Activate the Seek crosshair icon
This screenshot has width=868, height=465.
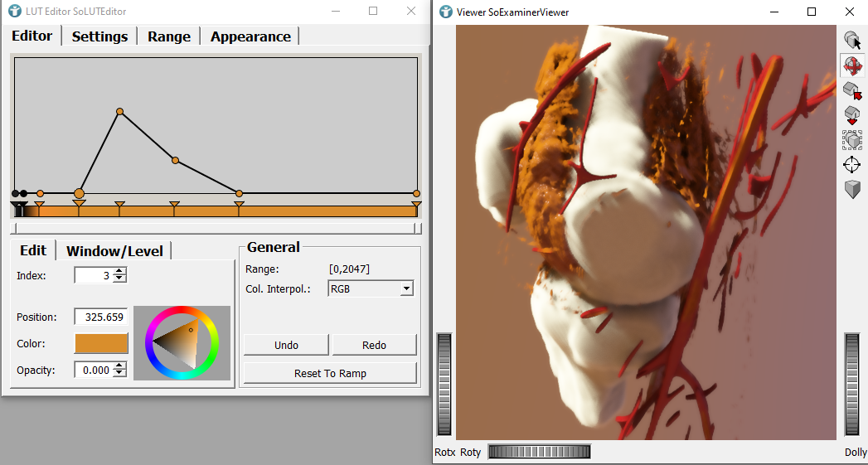[x=851, y=165]
